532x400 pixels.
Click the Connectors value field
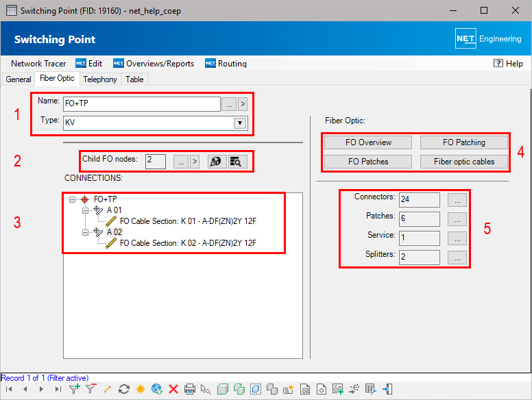point(420,200)
